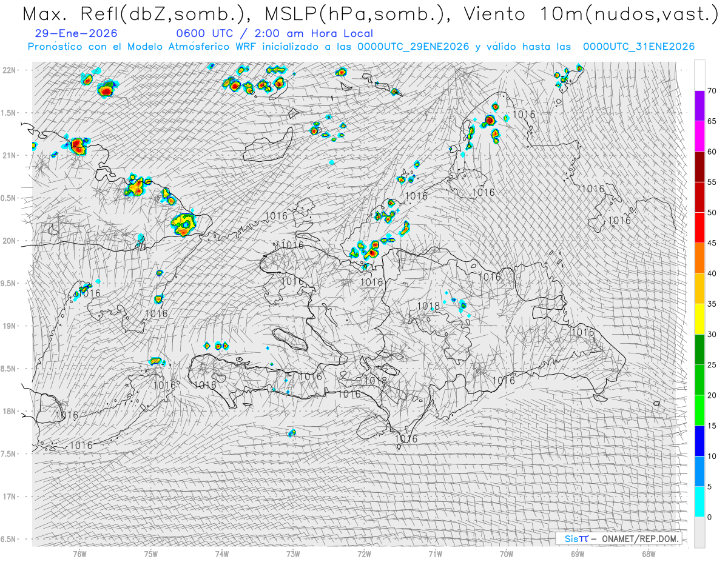Select the purple 65–70 dBZ colorbar segment

tap(699, 106)
